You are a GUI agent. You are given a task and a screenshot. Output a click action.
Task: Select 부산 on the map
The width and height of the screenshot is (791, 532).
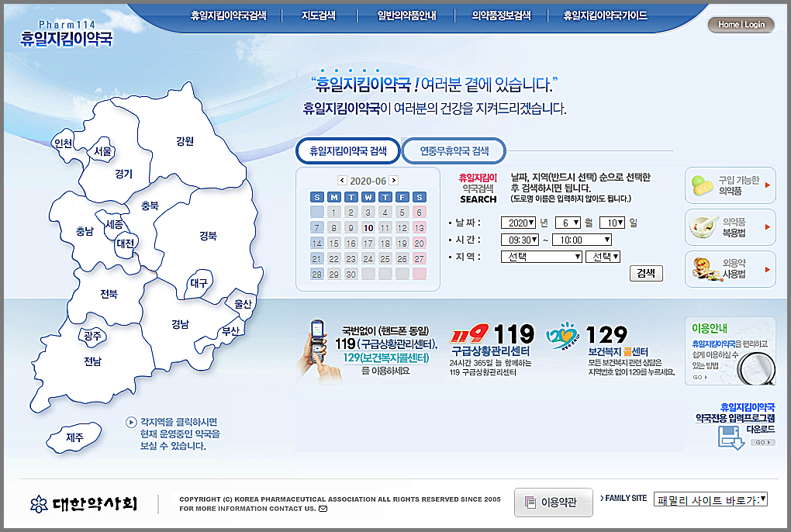tap(231, 331)
